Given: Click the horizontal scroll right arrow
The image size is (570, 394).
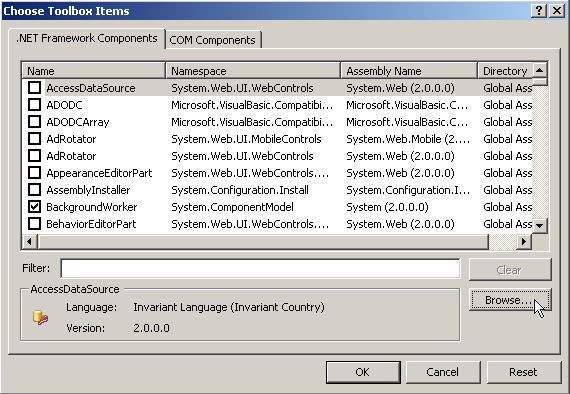Looking at the screenshot, I should 524,241.
